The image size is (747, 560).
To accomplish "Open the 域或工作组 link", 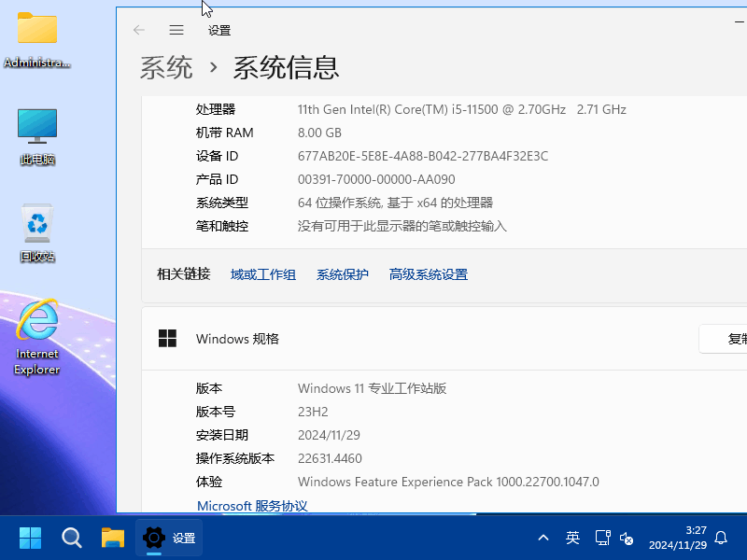I will pos(263,274).
